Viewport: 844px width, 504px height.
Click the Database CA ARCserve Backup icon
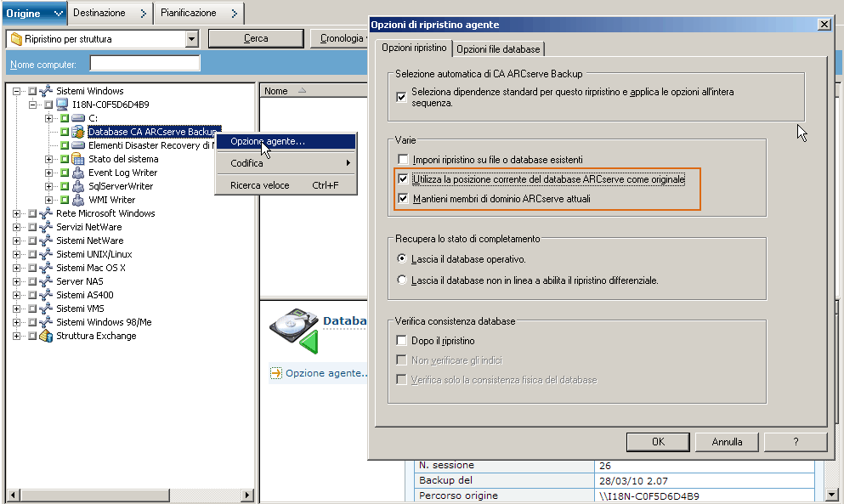tap(78, 132)
